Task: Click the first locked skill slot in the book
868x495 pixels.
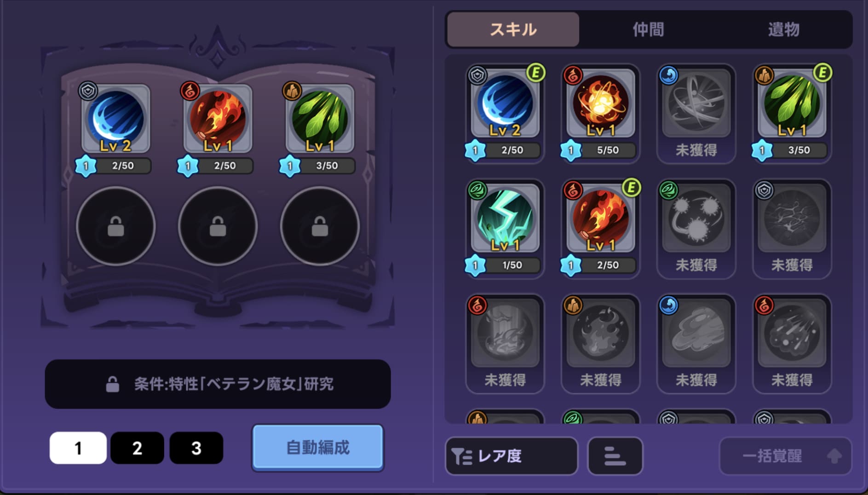Action: [116, 226]
